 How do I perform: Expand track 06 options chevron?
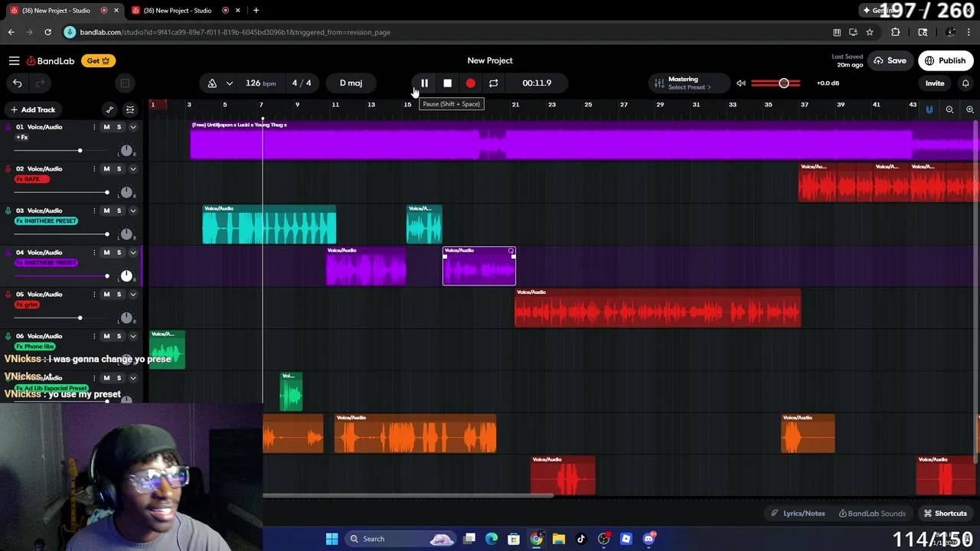(x=132, y=336)
